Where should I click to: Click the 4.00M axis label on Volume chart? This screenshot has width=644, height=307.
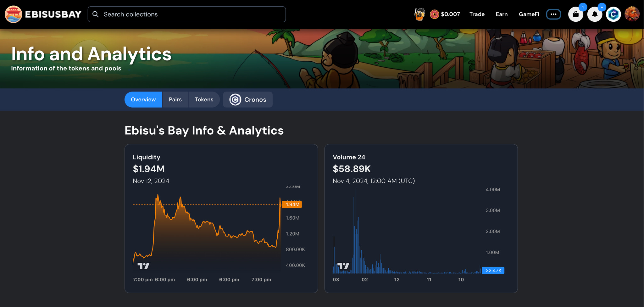(x=493, y=190)
